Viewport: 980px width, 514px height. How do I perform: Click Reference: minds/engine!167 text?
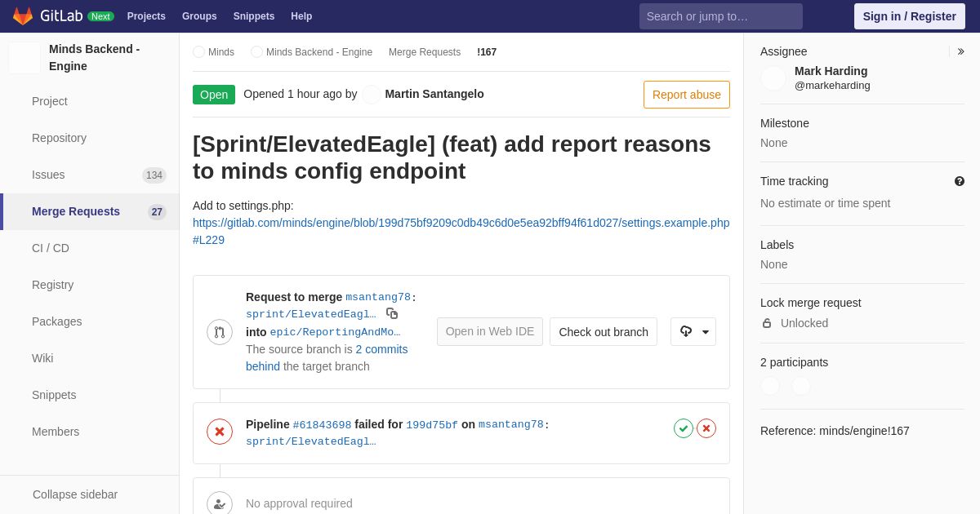tap(835, 431)
